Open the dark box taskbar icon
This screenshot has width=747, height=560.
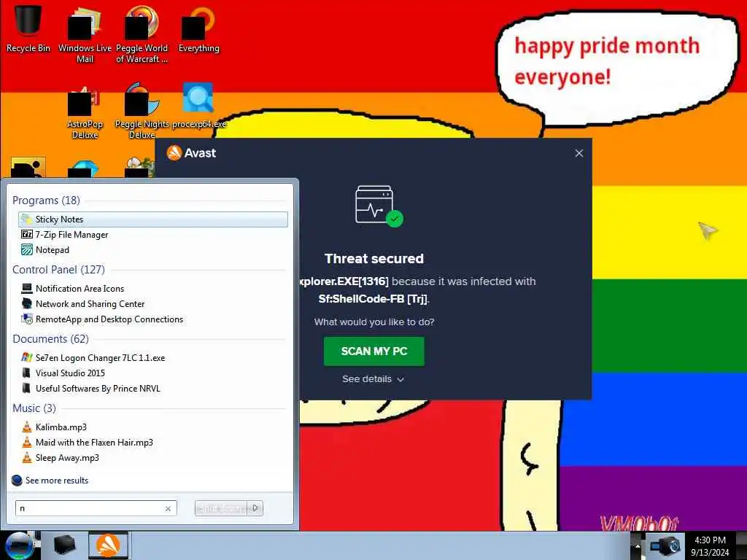(64, 545)
